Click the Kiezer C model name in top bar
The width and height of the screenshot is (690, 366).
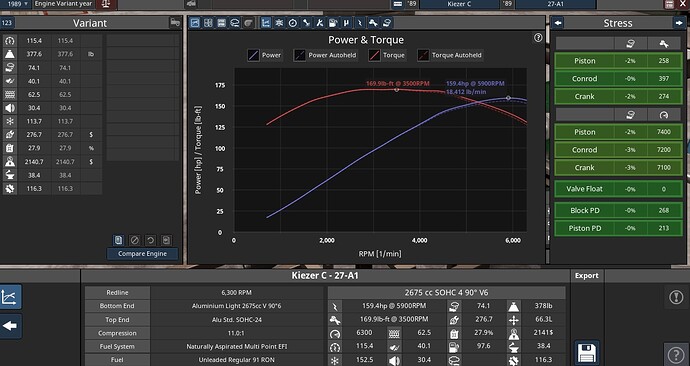[459, 4]
